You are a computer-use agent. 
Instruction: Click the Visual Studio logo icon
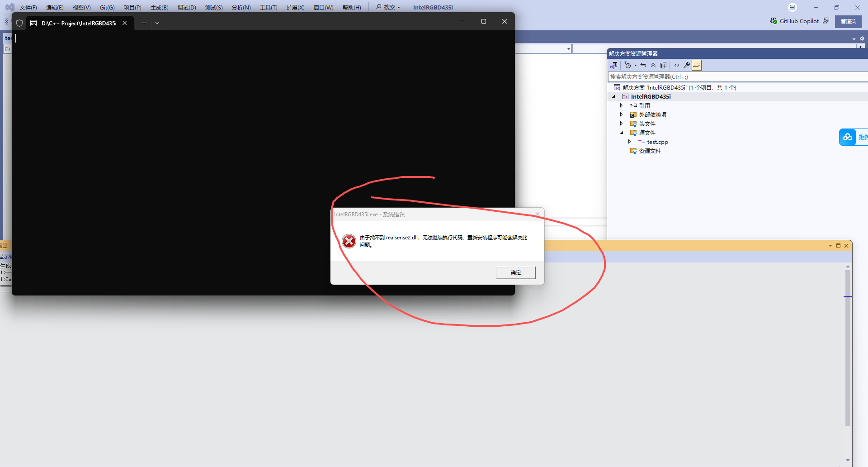tap(9, 7)
